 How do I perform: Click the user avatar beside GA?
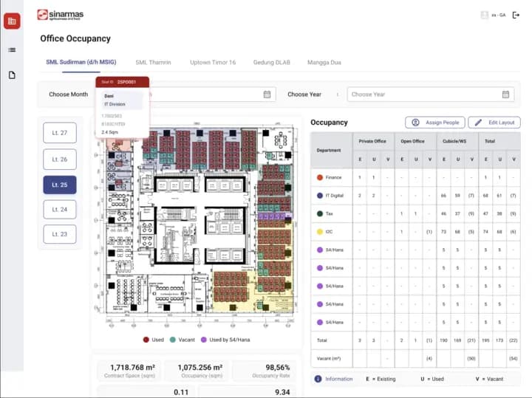[x=485, y=15]
